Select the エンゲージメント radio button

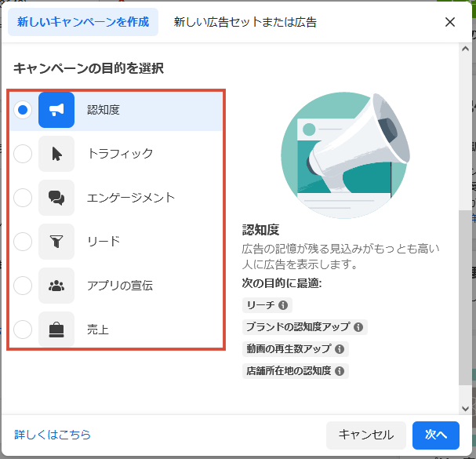23,198
